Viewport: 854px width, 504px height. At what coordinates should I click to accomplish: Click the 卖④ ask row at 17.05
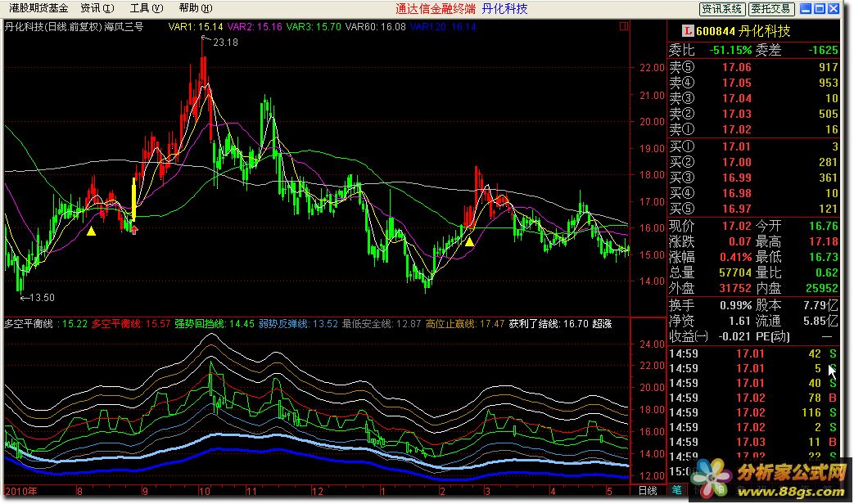(x=754, y=83)
